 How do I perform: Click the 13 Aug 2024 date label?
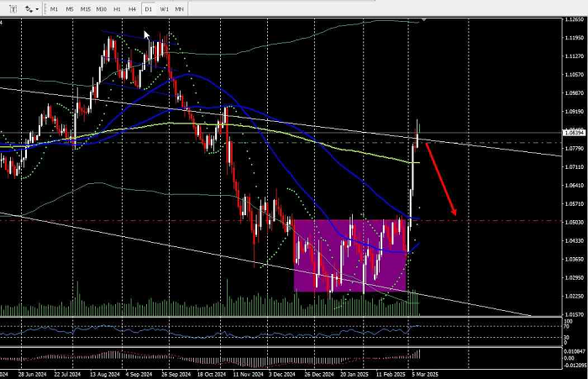(x=105, y=375)
